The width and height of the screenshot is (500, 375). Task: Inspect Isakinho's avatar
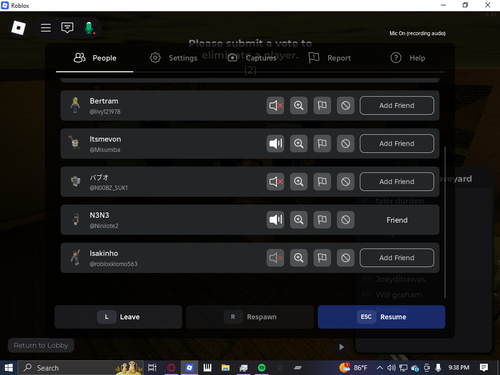pyautogui.click(x=299, y=258)
